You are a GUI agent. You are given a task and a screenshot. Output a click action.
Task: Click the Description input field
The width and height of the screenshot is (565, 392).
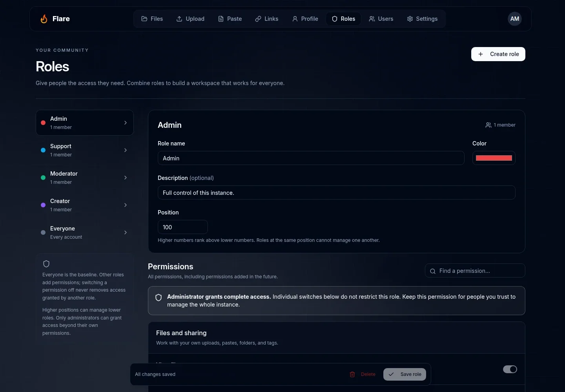tap(337, 192)
